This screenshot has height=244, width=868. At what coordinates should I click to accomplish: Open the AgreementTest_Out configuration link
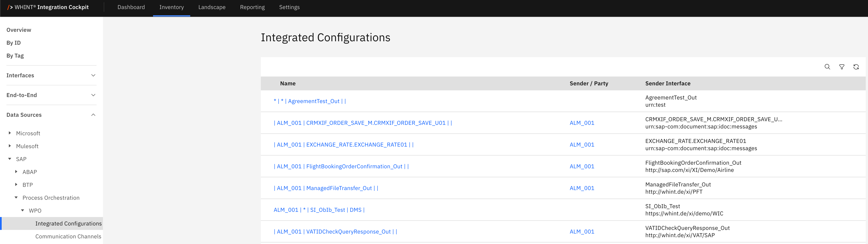[x=310, y=101]
